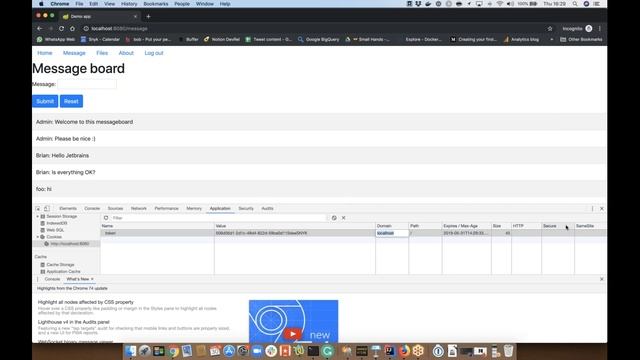The width and height of the screenshot is (640, 360).
Task: Submit the message form
Action: coord(45,101)
